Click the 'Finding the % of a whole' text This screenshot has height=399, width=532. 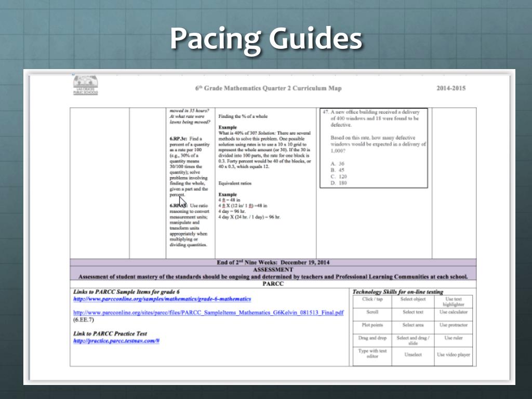pos(243,116)
